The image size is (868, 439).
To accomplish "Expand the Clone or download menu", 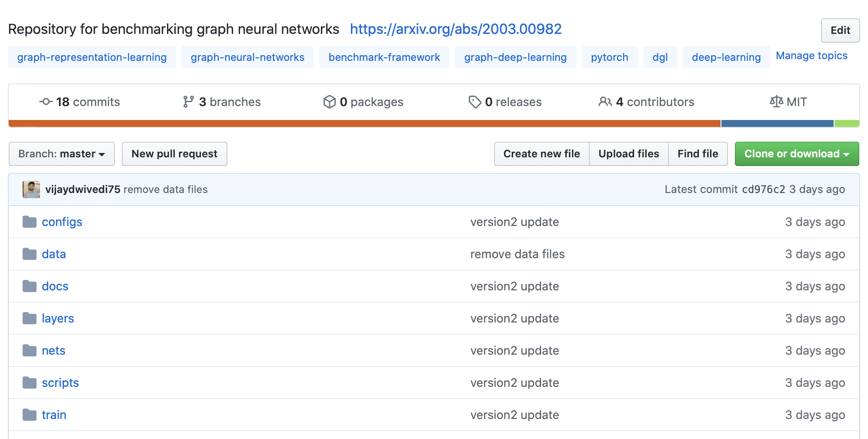I will click(797, 154).
